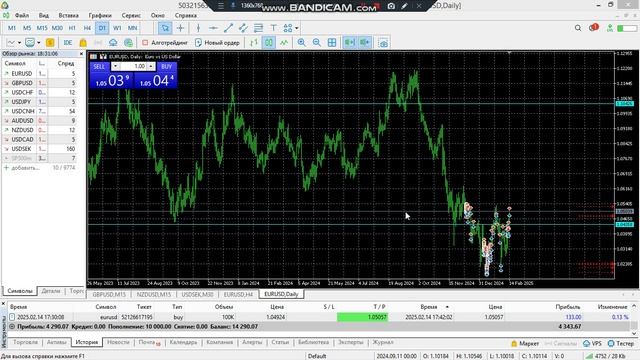Toggle chart shift from the right edge
Screen dimensions: 640x360
[364, 42]
